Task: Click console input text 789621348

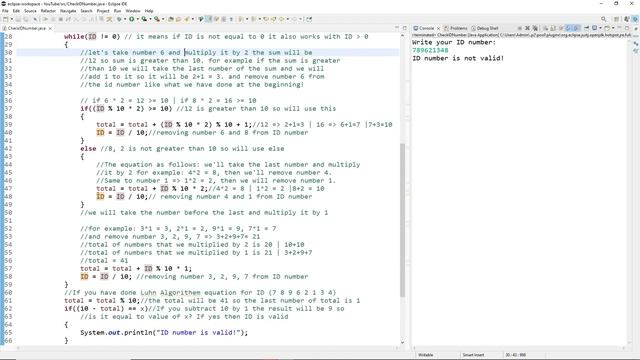Action: [430, 50]
